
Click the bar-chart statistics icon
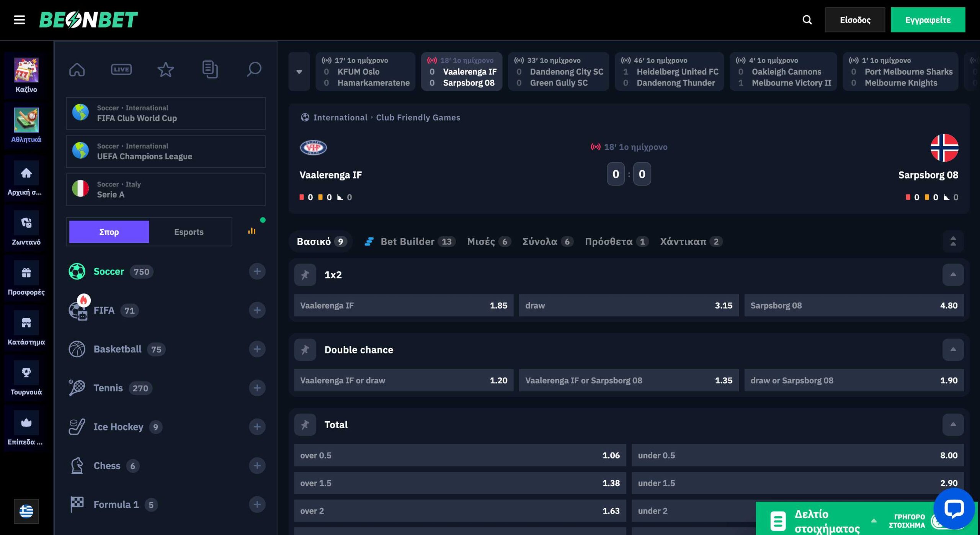coord(252,231)
